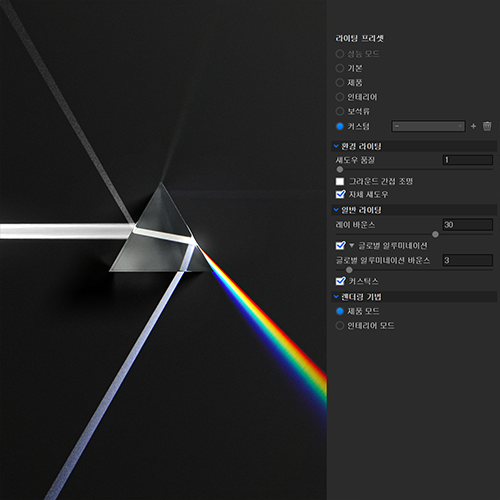Choose the 인테리어 lighting preset

340,97
